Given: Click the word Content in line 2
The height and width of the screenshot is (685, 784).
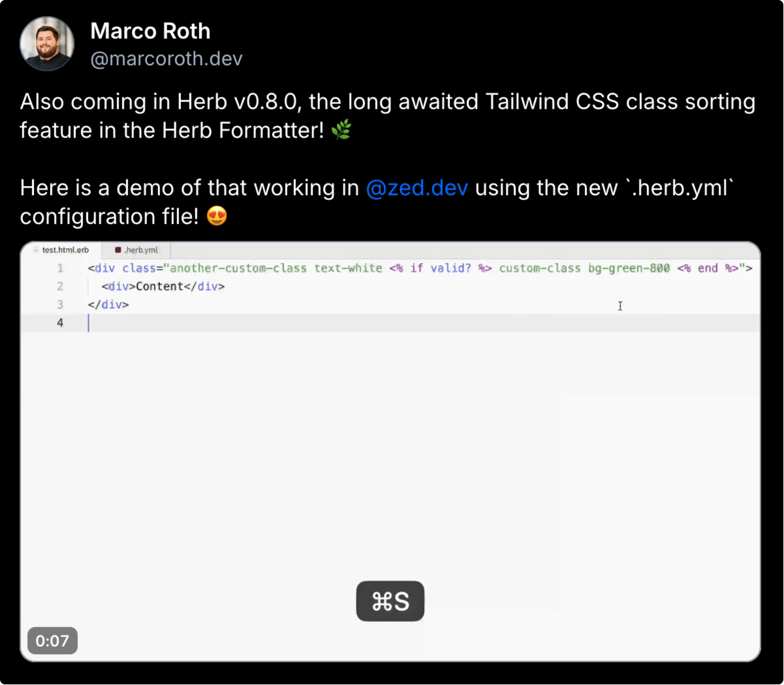Looking at the screenshot, I should [159, 286].
